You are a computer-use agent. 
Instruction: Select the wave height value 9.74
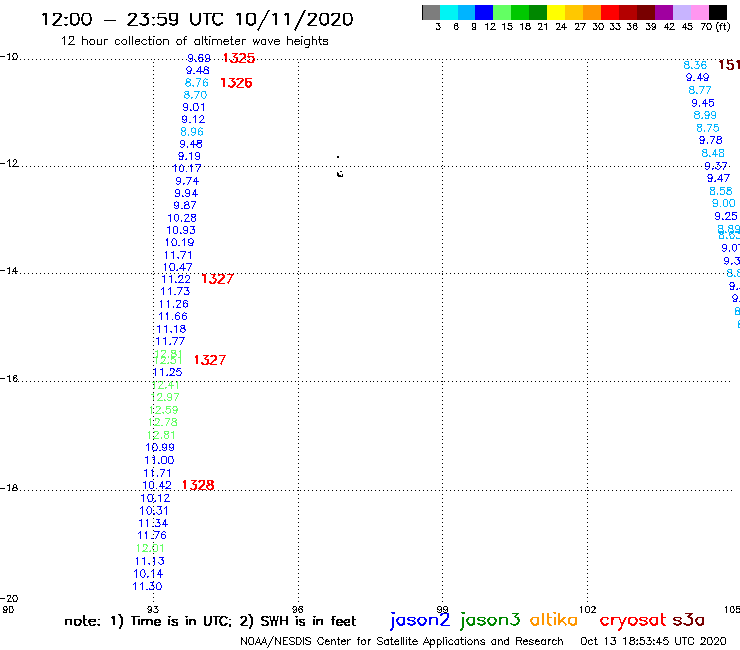187,181
